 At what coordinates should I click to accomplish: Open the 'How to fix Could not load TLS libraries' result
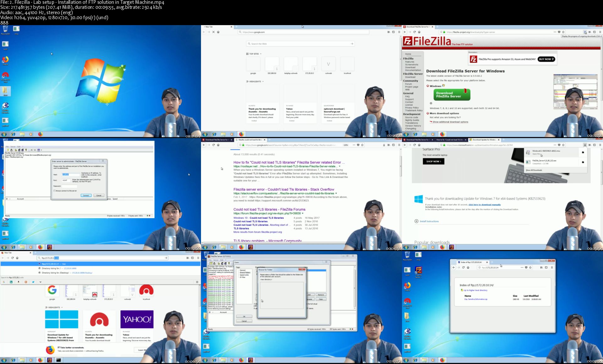click(x=289, y=163)
